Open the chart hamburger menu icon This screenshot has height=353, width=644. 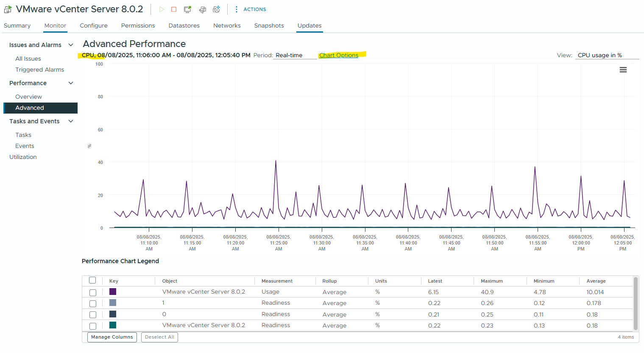click(x=623, y=70)
